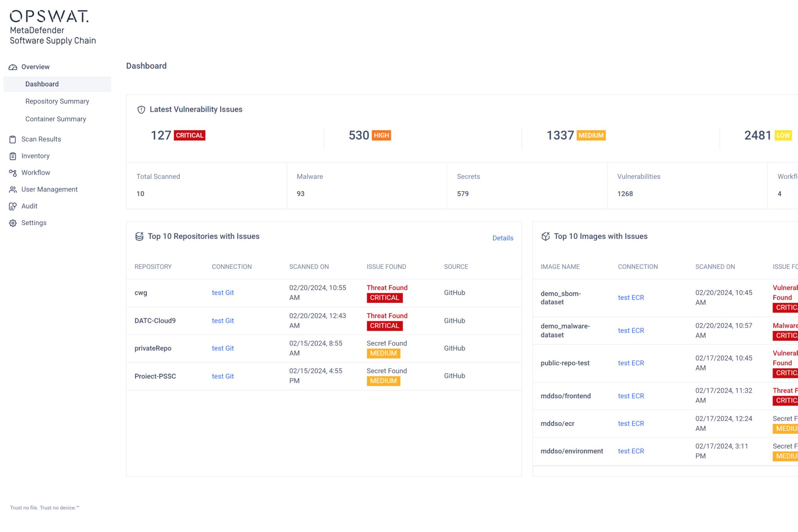
Task: Click the package icon beside Top 10 Images
Action: pos(545,236)
